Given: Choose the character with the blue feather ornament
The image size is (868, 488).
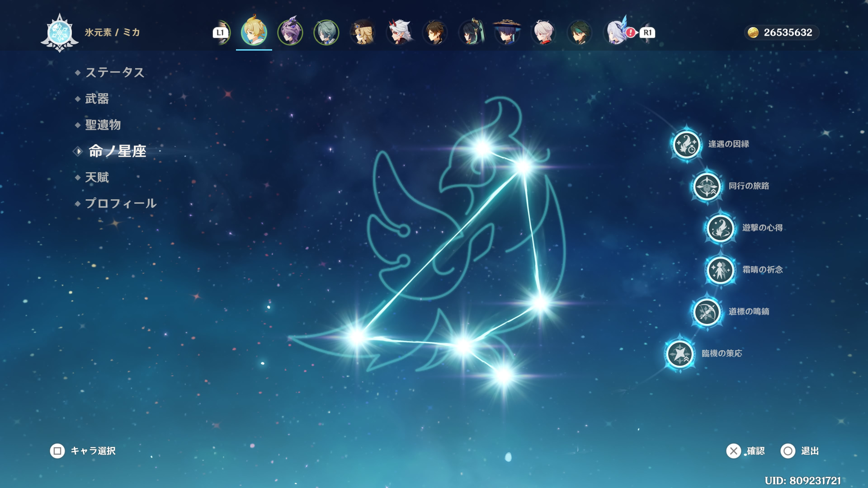Looking at the screenshot, I should pos(616,32).
